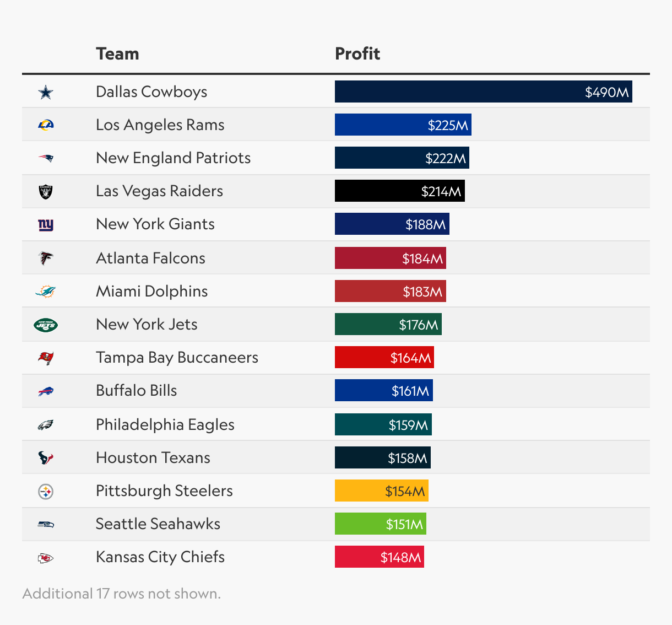Click the Miami Dolphins logo
Screen dimensions: 672x625
(46, 292)
